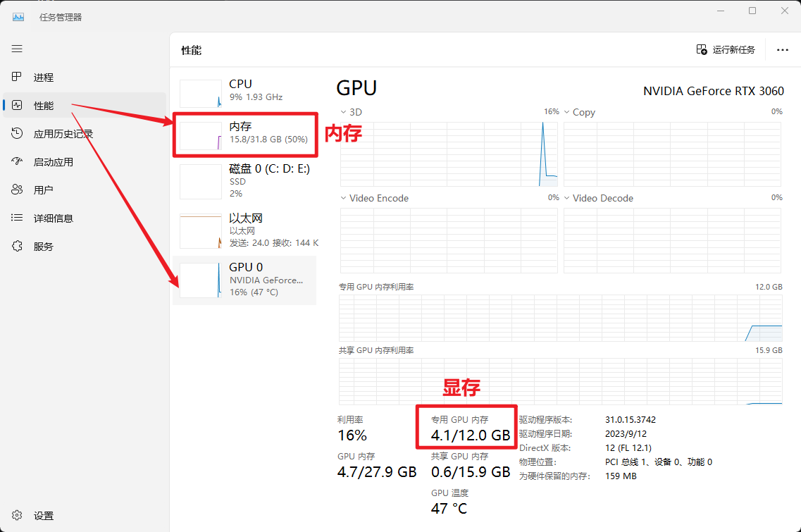This screenshot has width=801, height=532.
Task: Expand the 3D engine graph dropdown
Action: point(352,112)
